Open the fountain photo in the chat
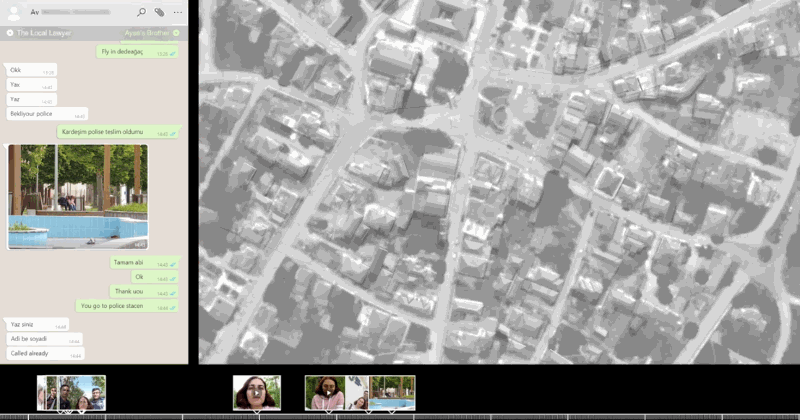This screenshot has height=420, width=800. click(x=78, y=196)
